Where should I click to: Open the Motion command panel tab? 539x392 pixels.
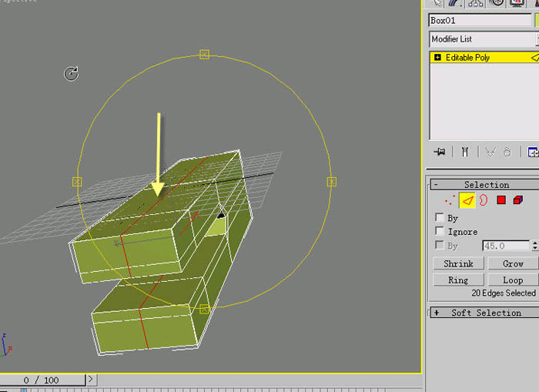coord(496,3)
